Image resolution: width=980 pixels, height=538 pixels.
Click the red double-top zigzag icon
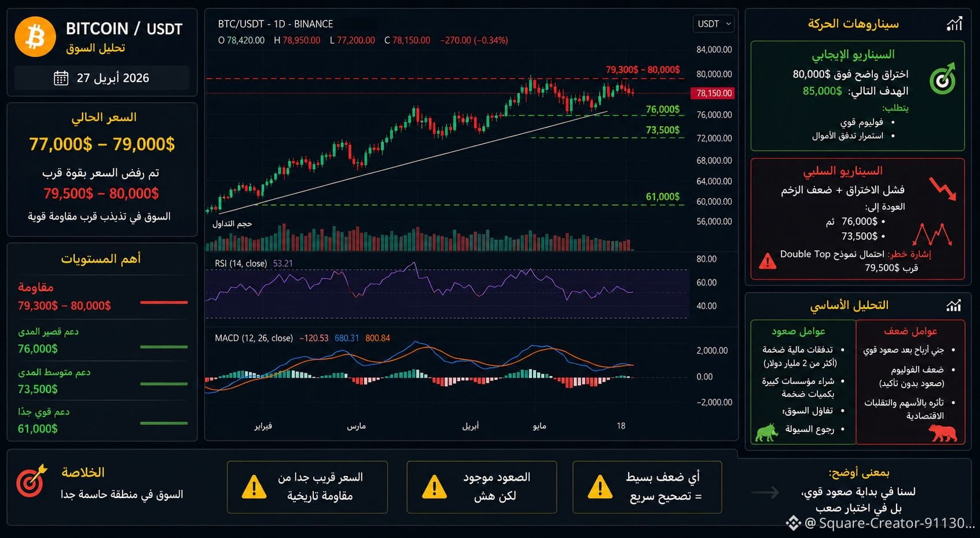[x=932, y=235]
